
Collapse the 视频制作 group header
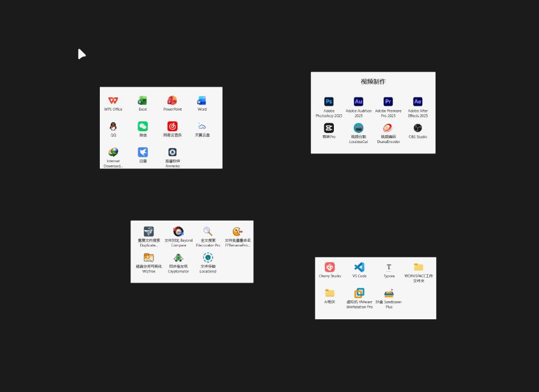(373, 81)
